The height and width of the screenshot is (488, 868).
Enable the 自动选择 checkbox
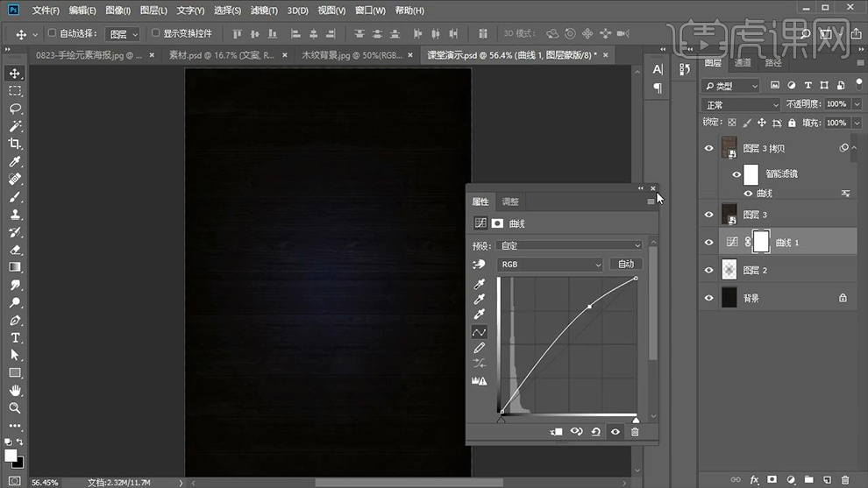(x=52, y=33)
